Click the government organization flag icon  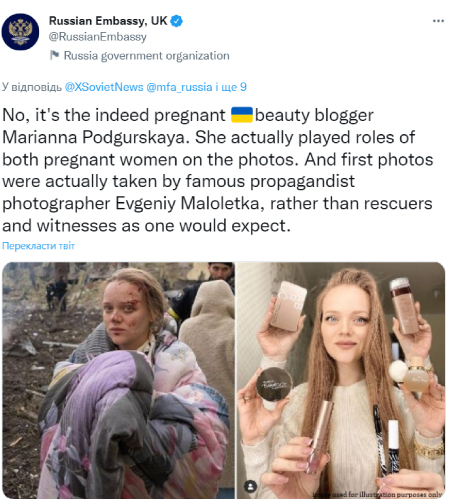tap(54, 55)
